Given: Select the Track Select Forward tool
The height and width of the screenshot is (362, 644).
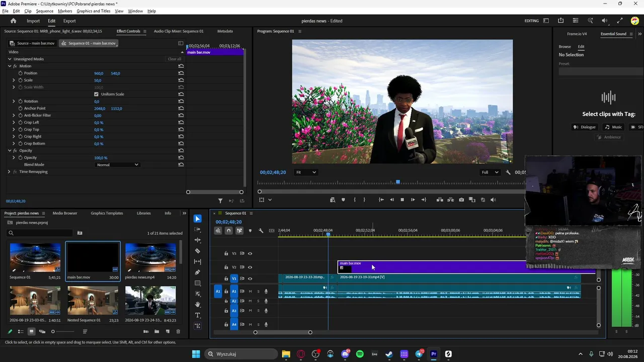Looking at the screenshot, I should tap(198, 229).
